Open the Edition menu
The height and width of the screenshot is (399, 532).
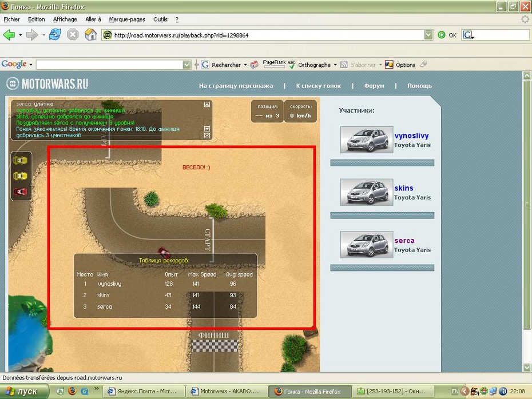click(36, 19)
